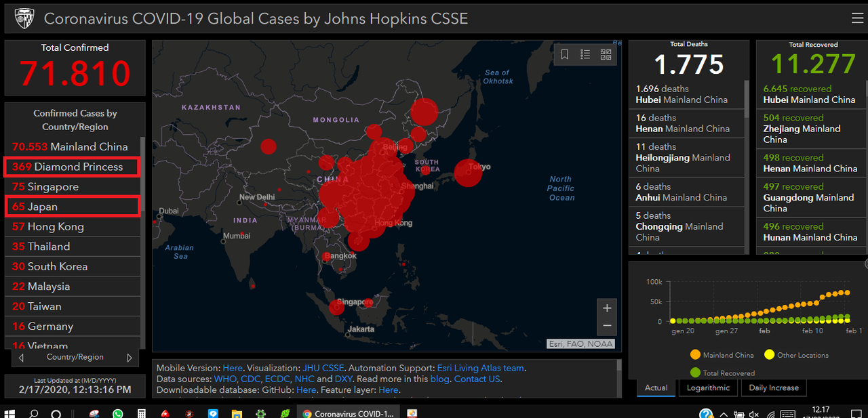This screenshot has width=868, height=418.
Task: Open the NHC data source link
Action: [304, 379]
